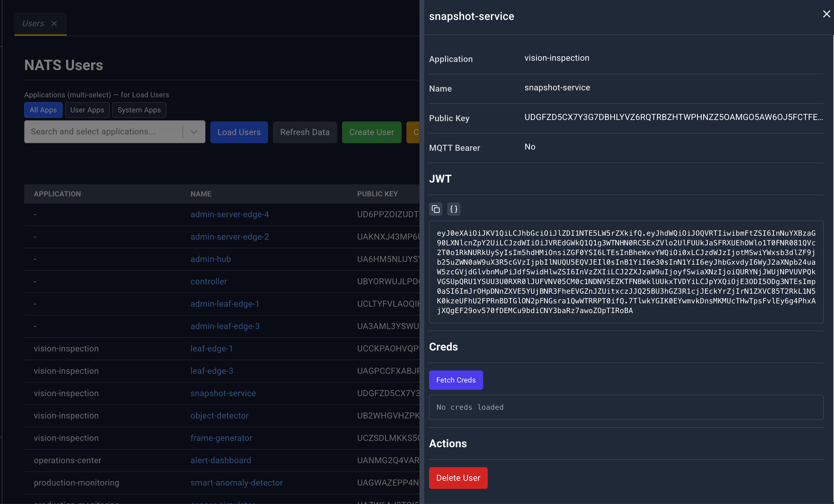Open the admin-server-edge-2 user
Viewport: 834px width, 504px height.
[x=229, y=237]
